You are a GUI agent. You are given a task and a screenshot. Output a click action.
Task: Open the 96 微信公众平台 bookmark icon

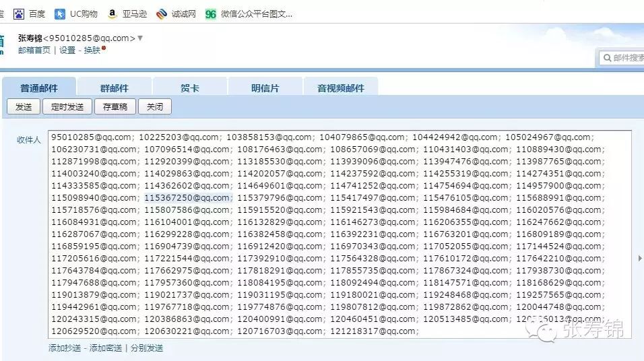210,14
